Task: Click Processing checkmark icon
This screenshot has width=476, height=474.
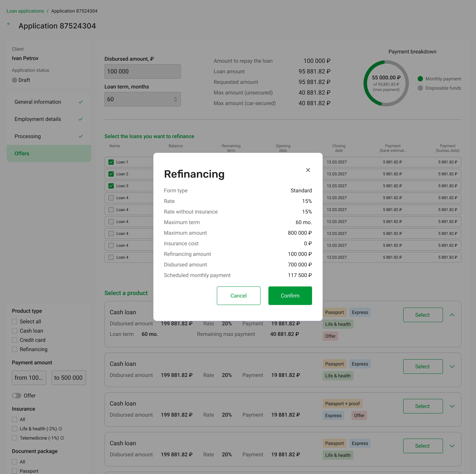Action: point(80,136)
